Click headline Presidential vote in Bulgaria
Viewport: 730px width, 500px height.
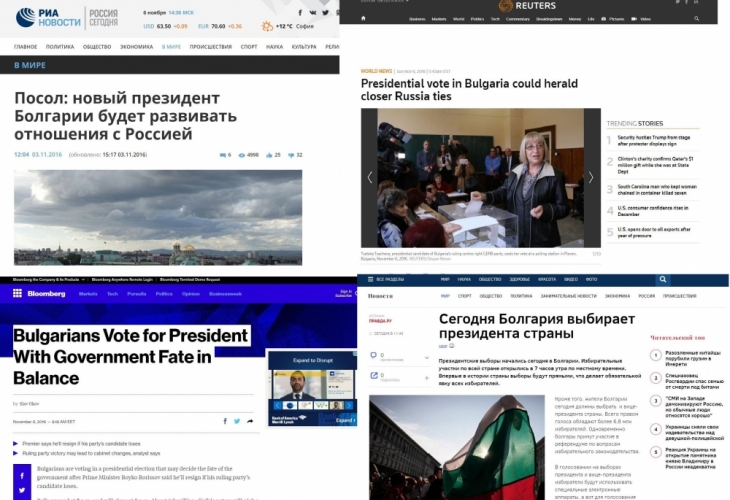coord(469,90)
